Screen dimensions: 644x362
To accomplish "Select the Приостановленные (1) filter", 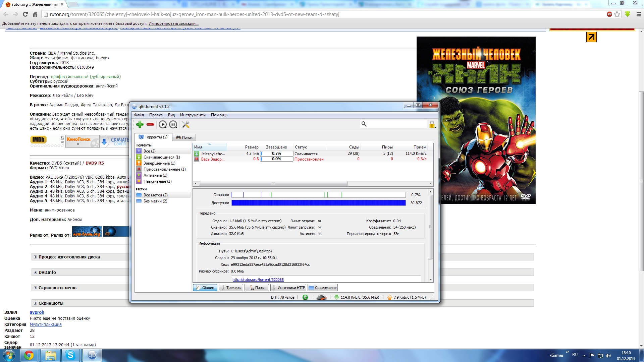I will tap(164, 169).
